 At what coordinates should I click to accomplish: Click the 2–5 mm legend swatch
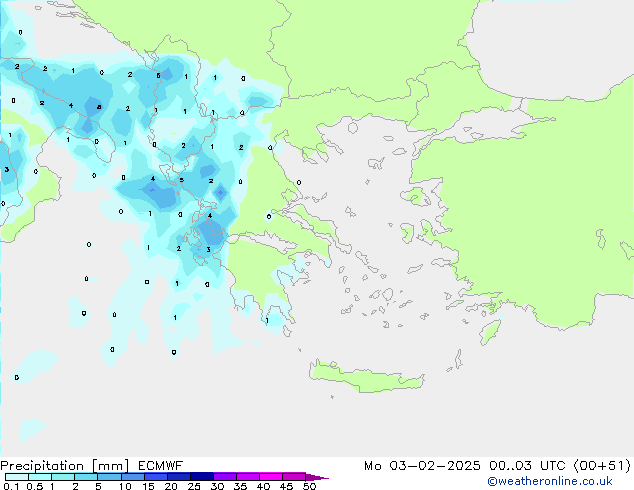coord(86,477)
